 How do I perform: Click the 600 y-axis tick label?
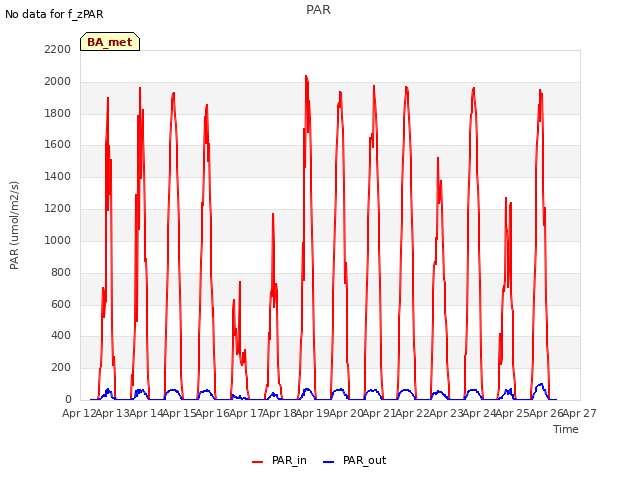[61, 304]
